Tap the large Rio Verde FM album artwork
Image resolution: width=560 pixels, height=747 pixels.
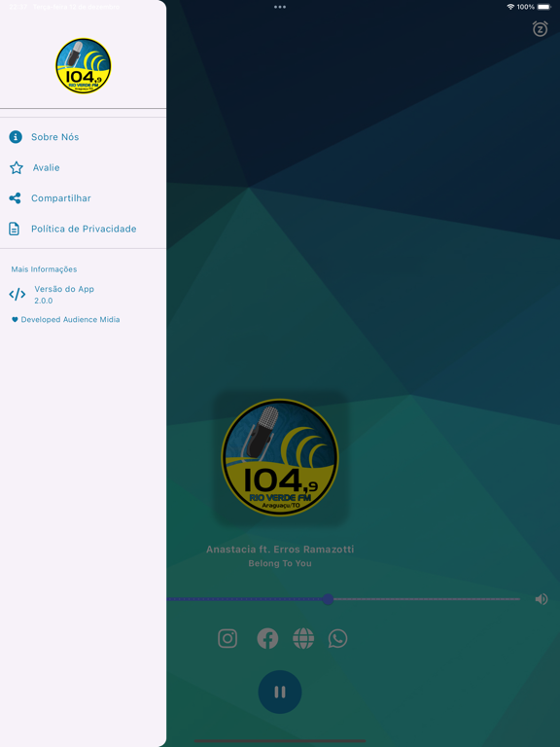click(x=280, y=457)
